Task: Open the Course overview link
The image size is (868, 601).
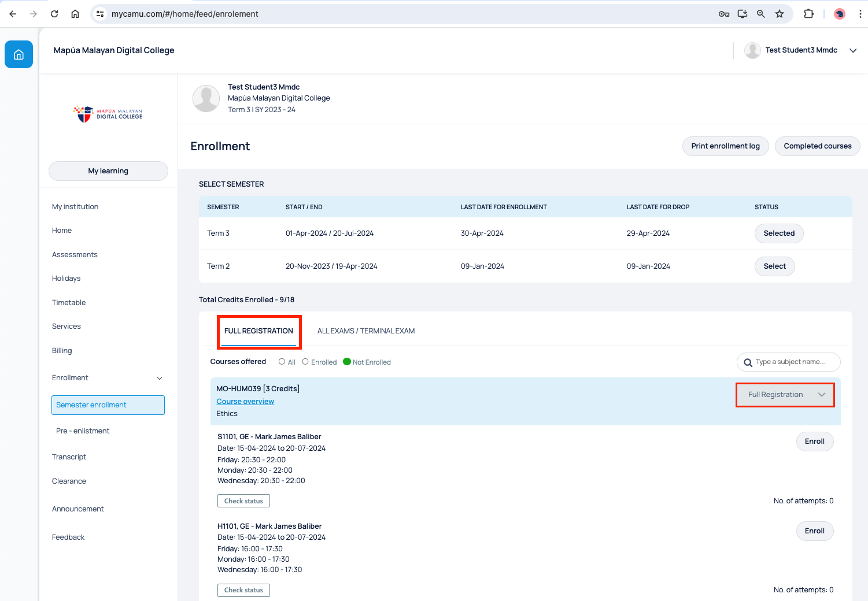Action: coord(245,402)
